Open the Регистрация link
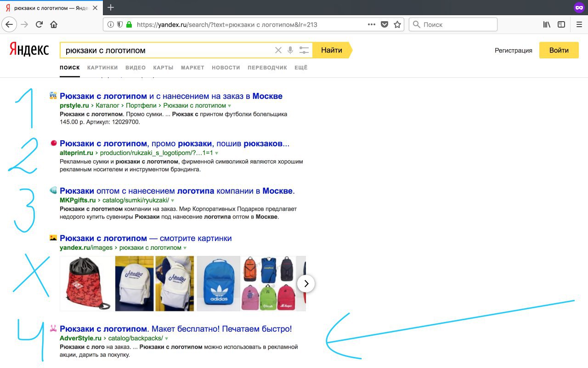The image size is (588, 368). click(x=514, y=51)
